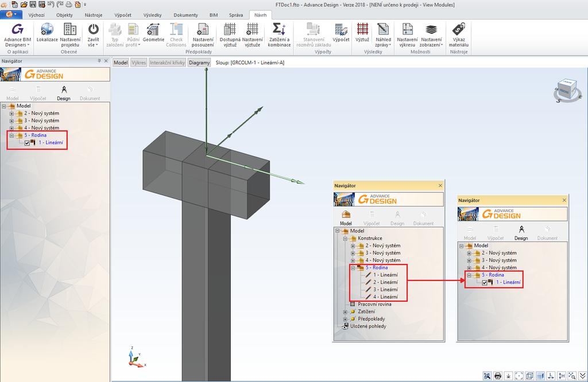Open Advance BIM Designers menu
The width and height of the screenshot is (588, 382).
(17, 35)
